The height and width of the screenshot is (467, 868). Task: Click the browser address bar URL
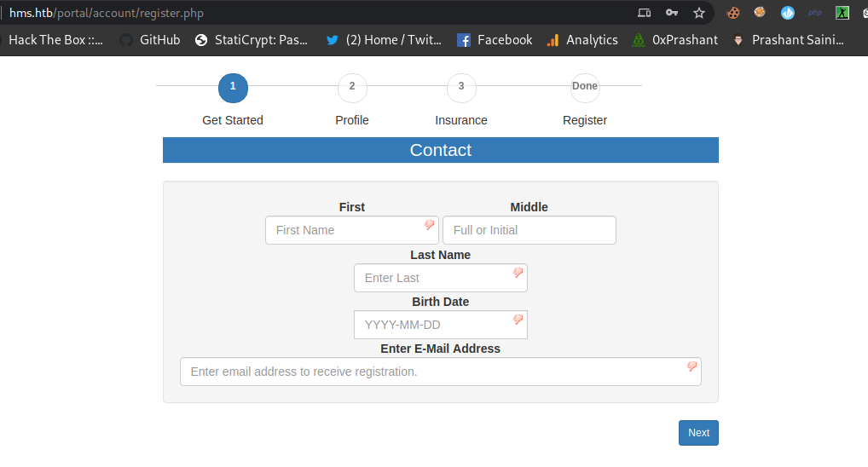[x=107, y=13]
